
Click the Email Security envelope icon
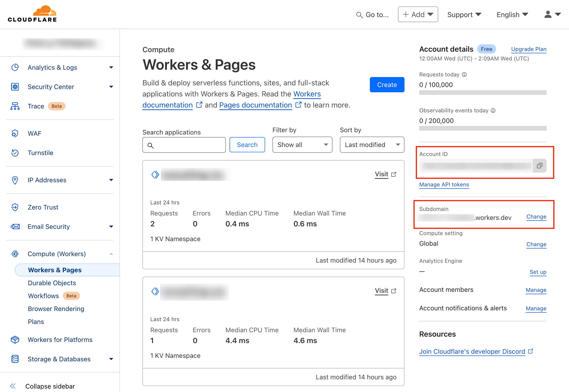point(15,227)
